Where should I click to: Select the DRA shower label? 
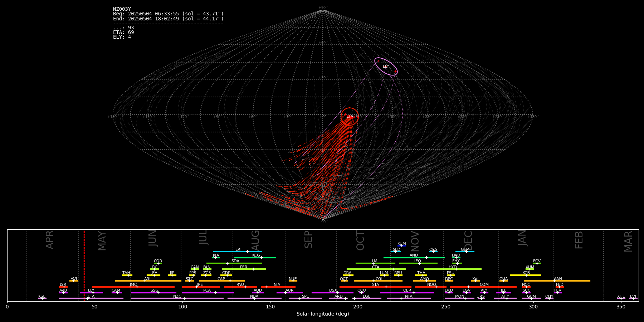point(347,273)
